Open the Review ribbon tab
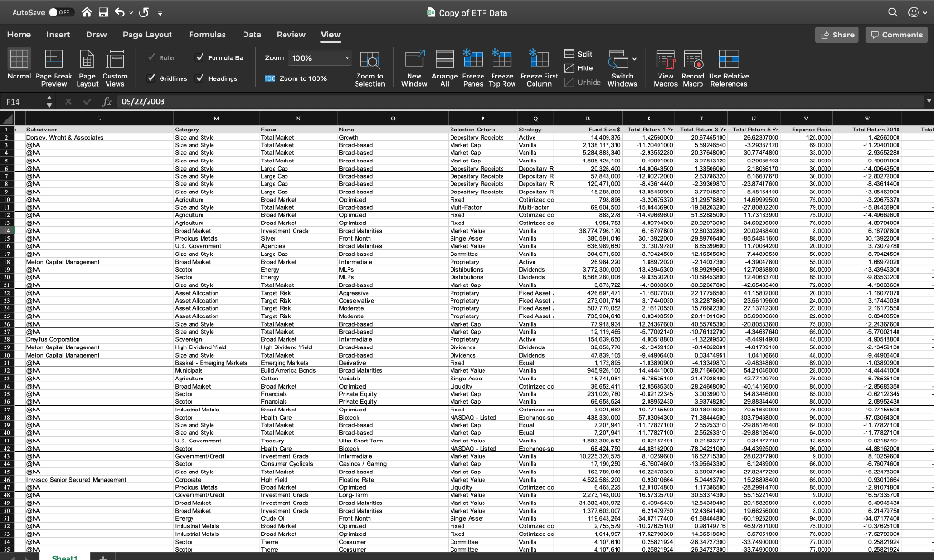The height and width of the screenshot is (560, 934). (290, 34)
